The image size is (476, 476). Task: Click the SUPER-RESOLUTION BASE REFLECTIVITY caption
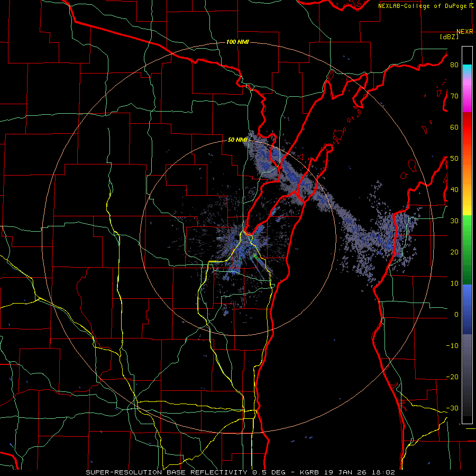(167, 472)
